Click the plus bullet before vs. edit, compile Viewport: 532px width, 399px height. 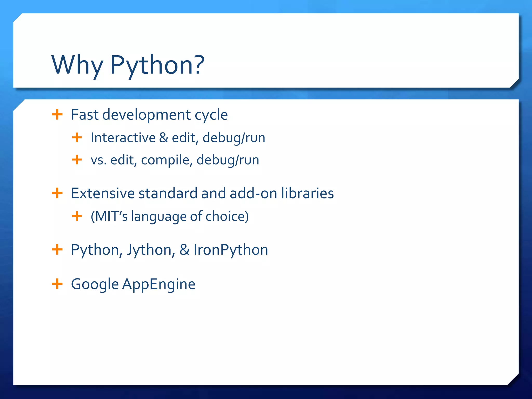(77, 160)
